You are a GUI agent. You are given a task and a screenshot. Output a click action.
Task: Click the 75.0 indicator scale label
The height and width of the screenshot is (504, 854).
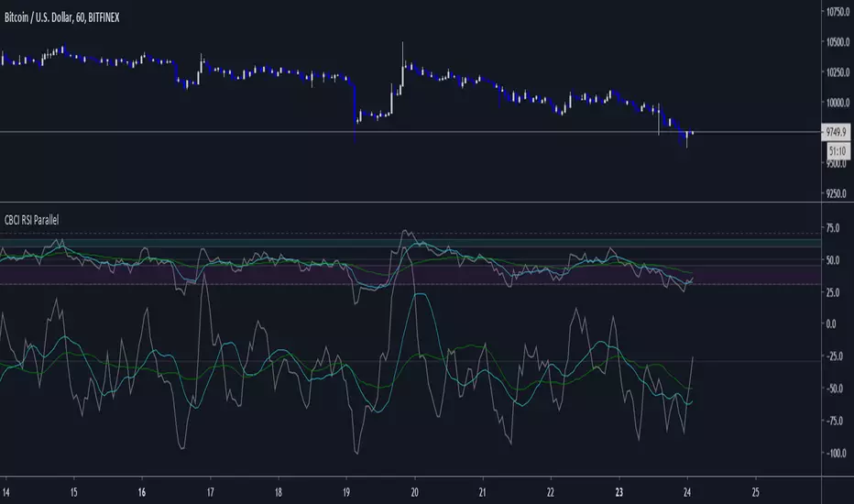833,228
